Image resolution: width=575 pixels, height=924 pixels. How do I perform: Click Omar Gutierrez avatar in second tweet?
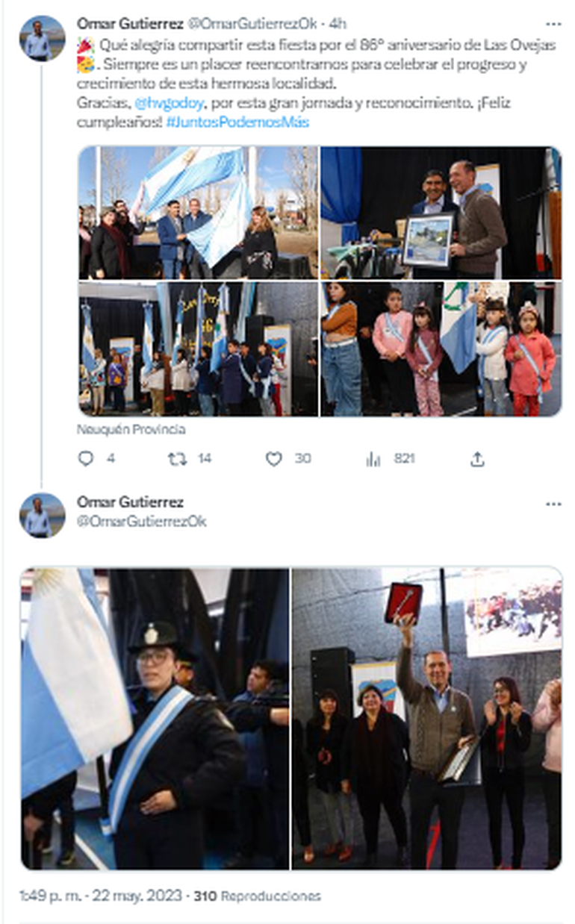click(x=42, y=515)
